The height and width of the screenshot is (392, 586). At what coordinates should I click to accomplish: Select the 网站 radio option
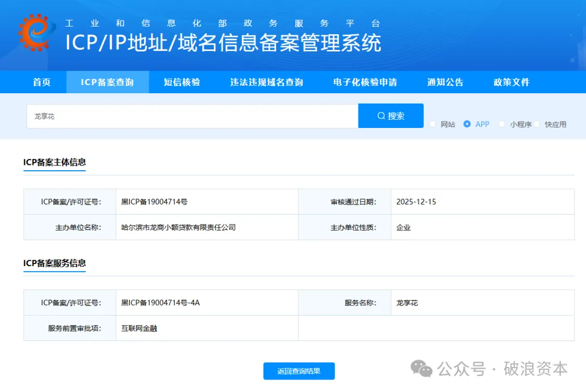tap(432, 124)
